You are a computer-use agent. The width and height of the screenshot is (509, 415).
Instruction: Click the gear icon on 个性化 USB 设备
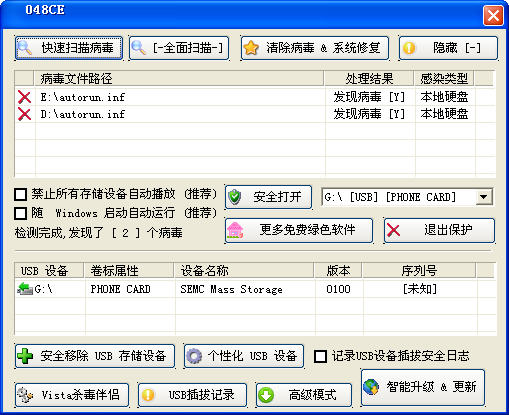(x=194, y=356)
